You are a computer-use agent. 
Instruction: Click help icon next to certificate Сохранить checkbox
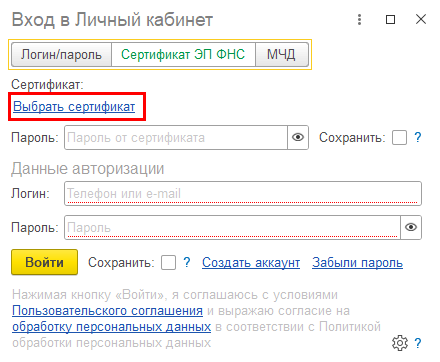[418, 137]
